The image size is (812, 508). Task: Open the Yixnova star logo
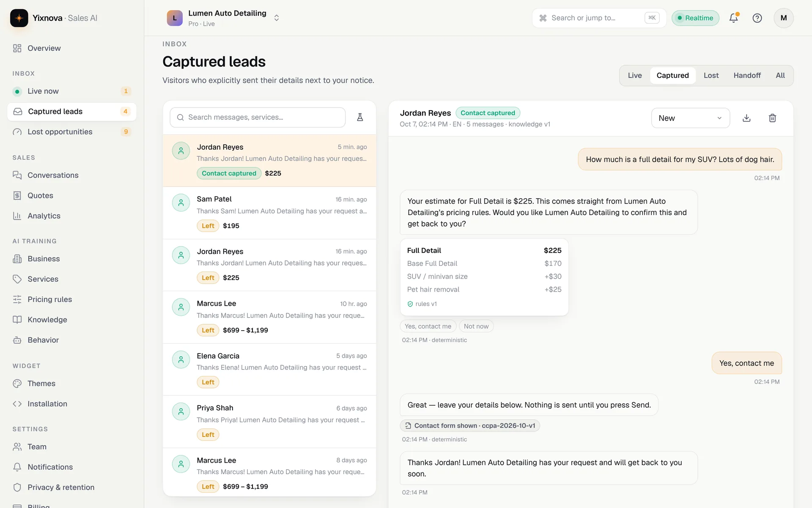(x=19, y=18)
